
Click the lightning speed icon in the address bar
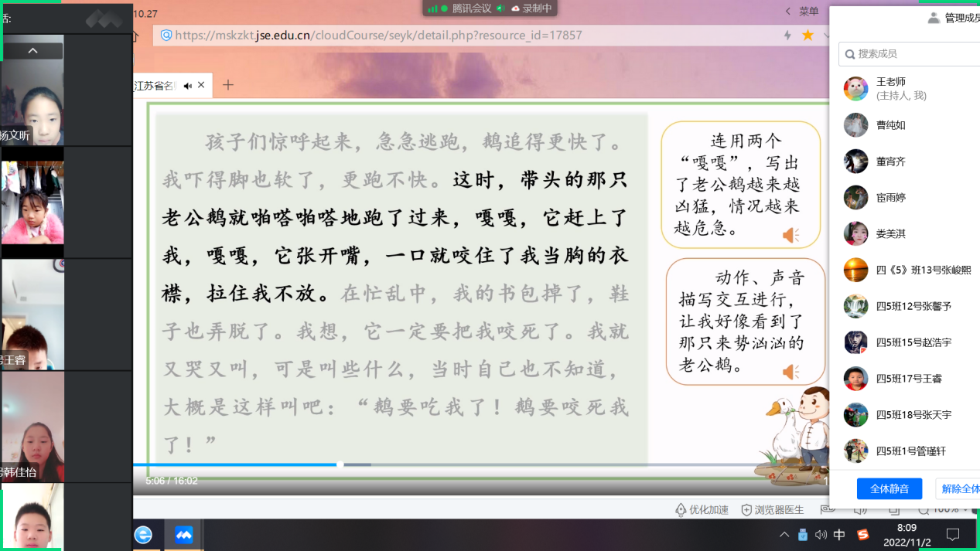(x=787, y=35)
